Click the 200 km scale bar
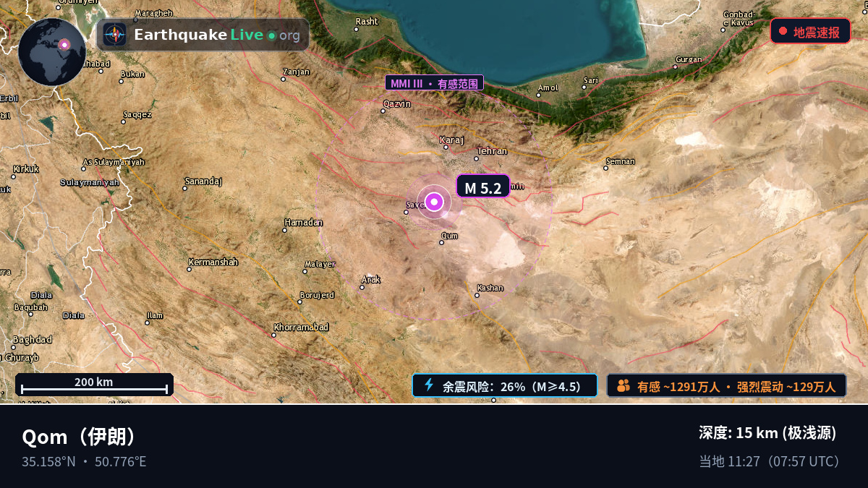Screen dimensions: 868x488 pos(94,385)
